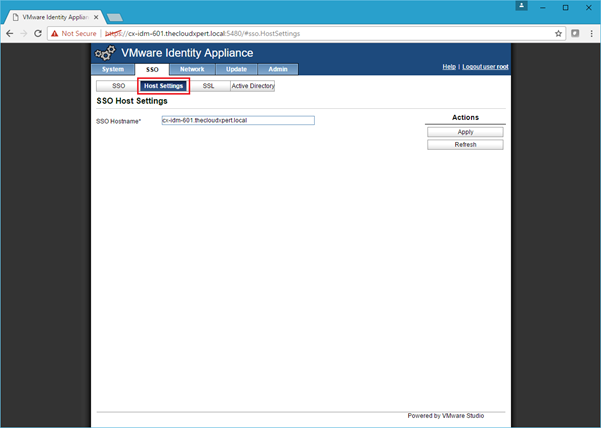Open the Active Directory sub-tab
This screenshot has height=428, width=601.
(252, 86)
